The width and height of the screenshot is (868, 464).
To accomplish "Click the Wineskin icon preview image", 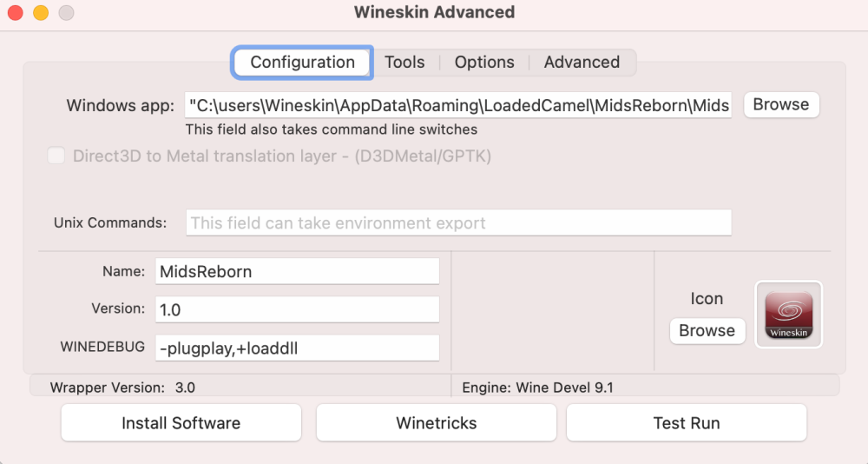I will point(788,315).
